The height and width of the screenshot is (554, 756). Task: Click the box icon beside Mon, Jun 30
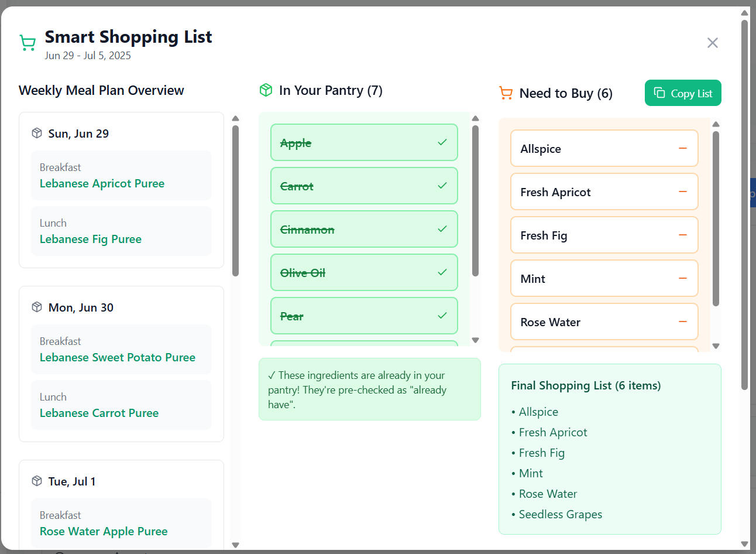(37, 307)
